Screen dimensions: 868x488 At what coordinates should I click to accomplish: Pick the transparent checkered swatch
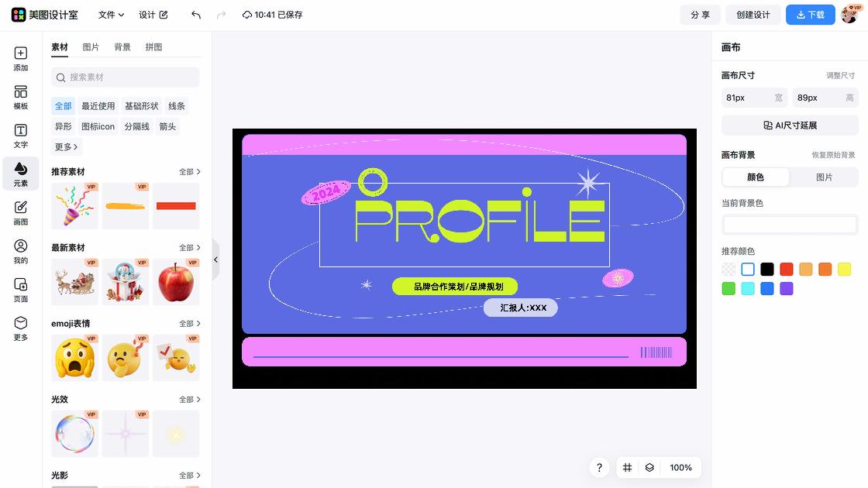click(x=728, y=270)
